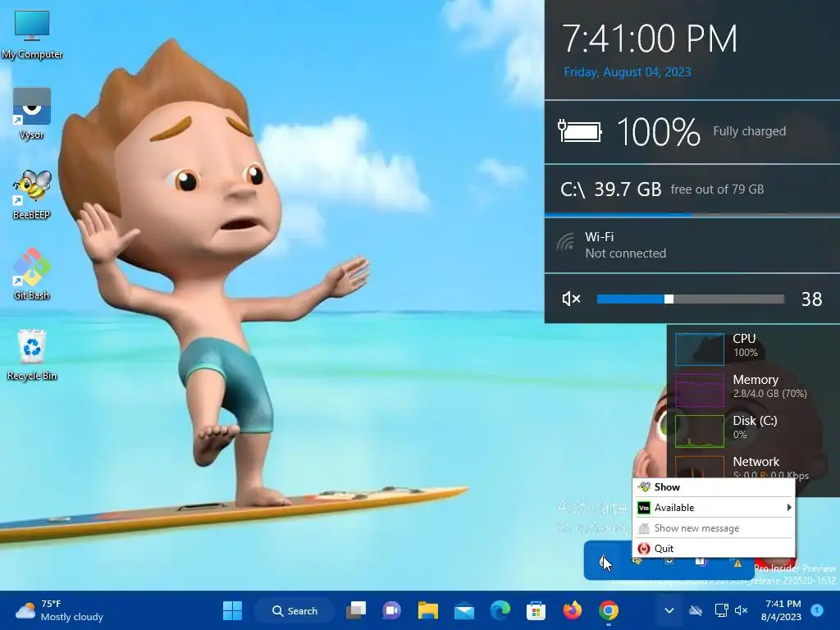Open the taskbar clock showing 7:41 PM

781,610
